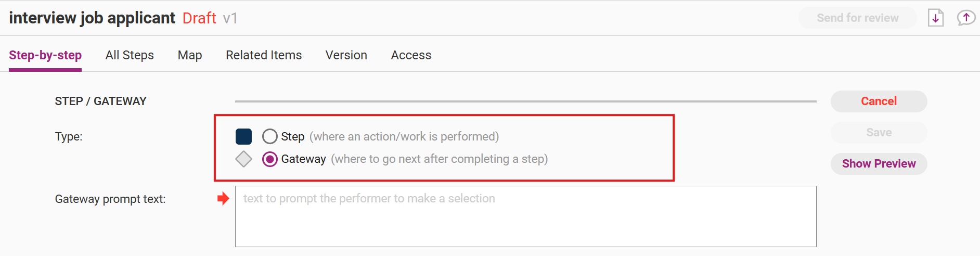Screen dimensions: 980x256
Task: Click the "interview job applicant" title
Action: point(92,18)
